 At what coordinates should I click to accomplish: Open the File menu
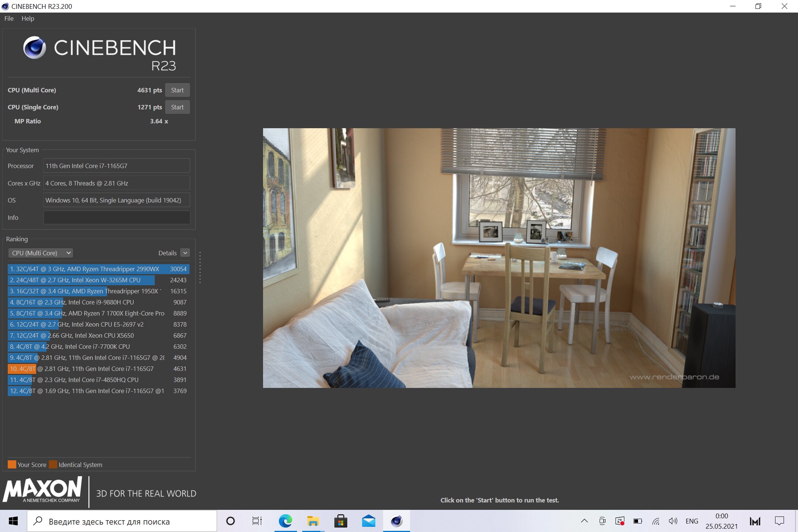[9, 18]
